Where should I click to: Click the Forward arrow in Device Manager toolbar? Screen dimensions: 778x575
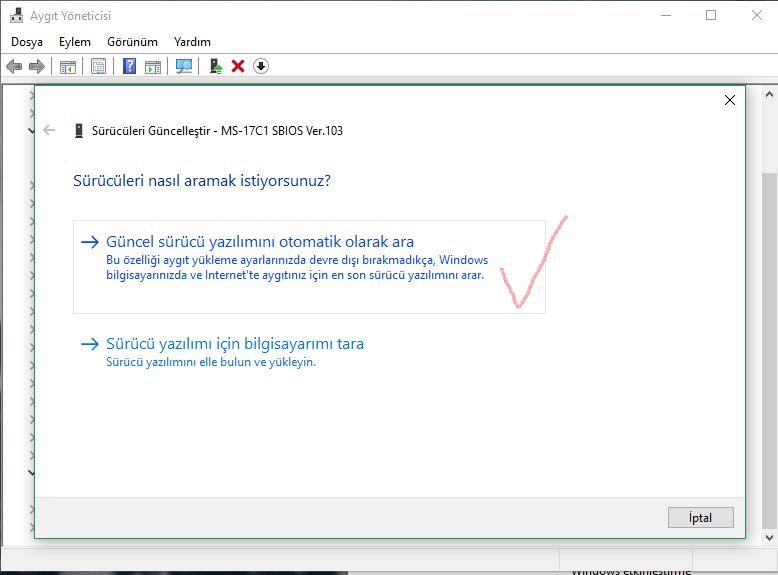[x=37, y=66]
